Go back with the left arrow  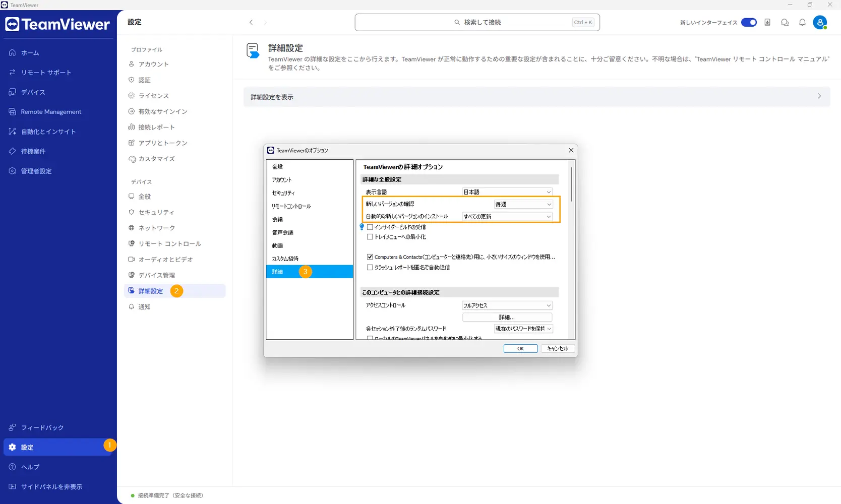point(251,22)
